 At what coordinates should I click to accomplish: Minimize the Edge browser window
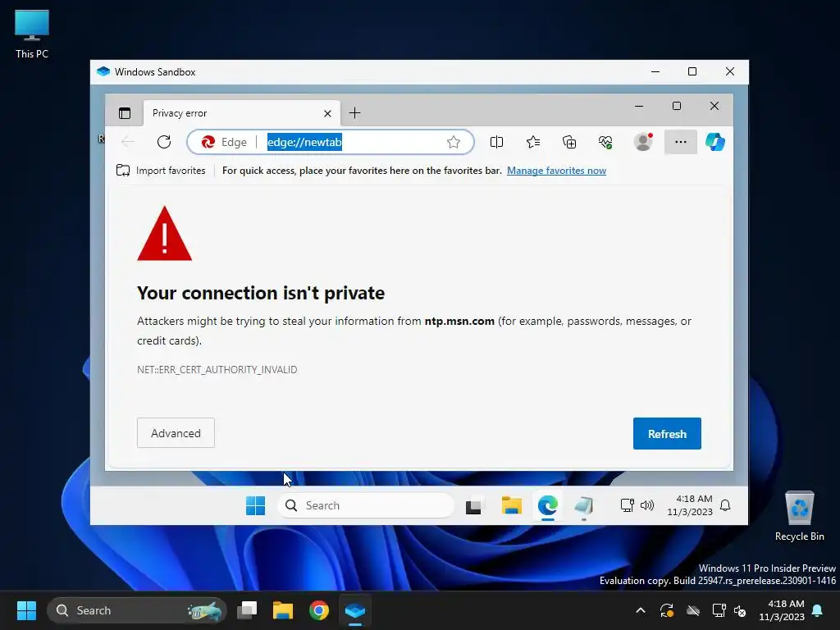[x=638, y=106]
